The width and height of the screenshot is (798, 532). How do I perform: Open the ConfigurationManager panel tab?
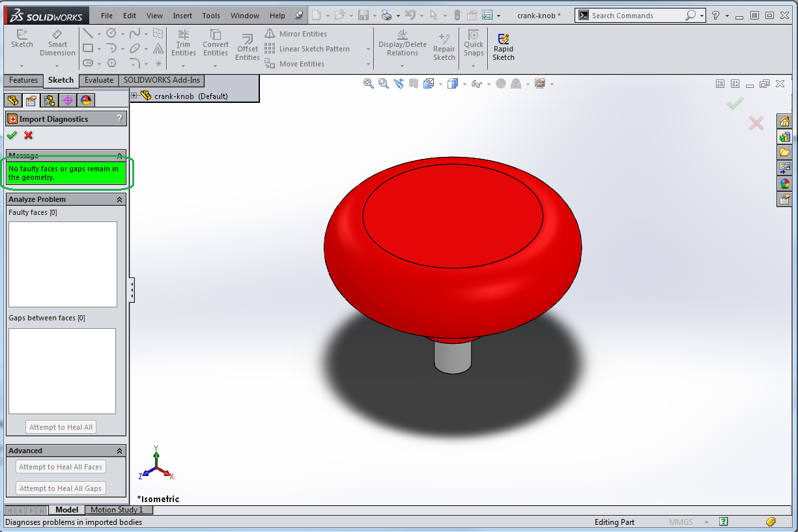click(x=49, y=100)
